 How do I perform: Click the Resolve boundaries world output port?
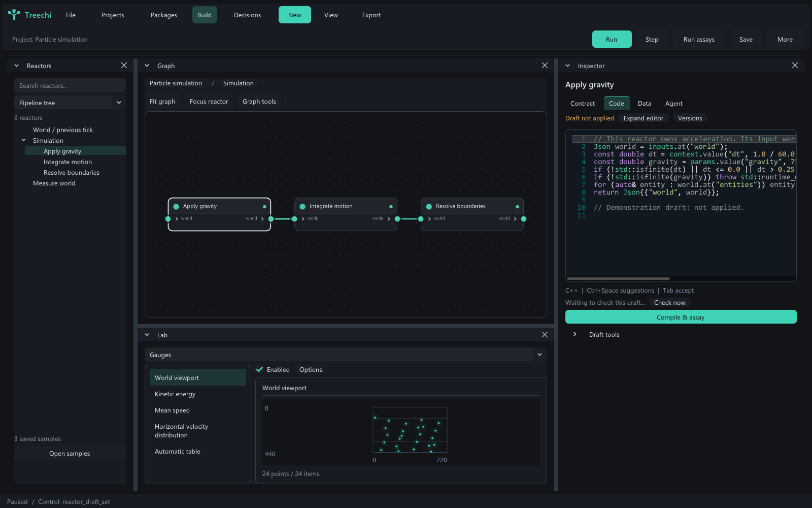tap(524, 219)
